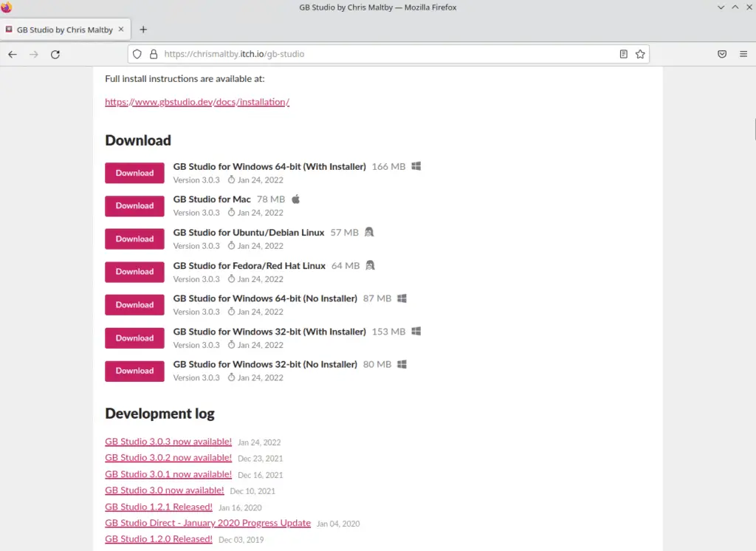Image resolution: width=756 pixels, height=551 pixels.
Task: Open GB Studio 3.0.2 now available post
Action: click(x=168, y=457)
